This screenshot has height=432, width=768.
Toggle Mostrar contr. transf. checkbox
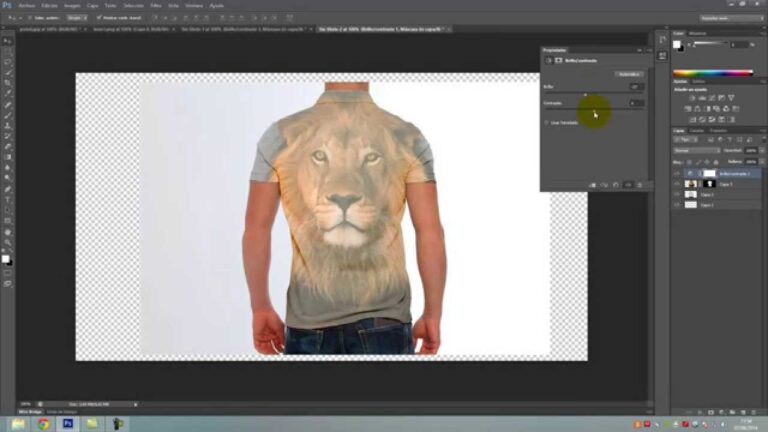tap(99, 18)
